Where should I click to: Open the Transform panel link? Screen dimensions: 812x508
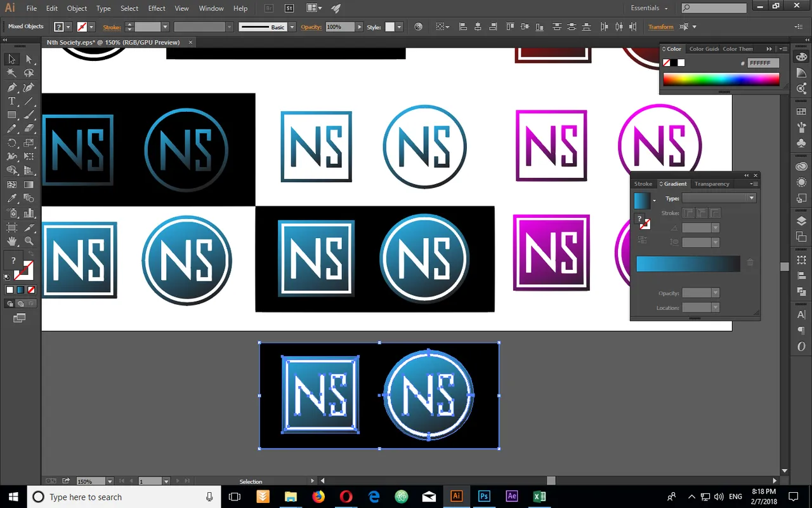(660, 27)
